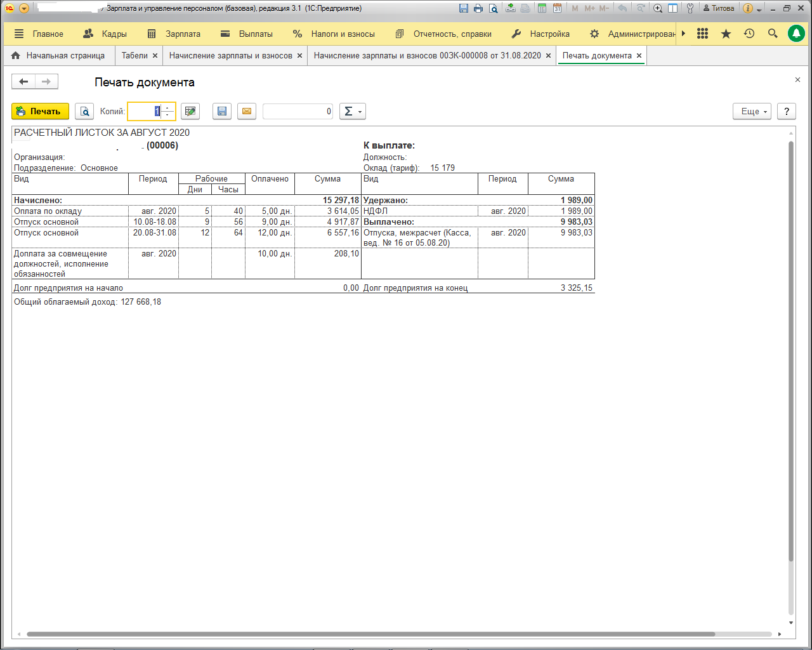This screenshot has width=812, height=650.
Task: Click the edit spreadsheet icon after copies field
Action: (190, 112)
